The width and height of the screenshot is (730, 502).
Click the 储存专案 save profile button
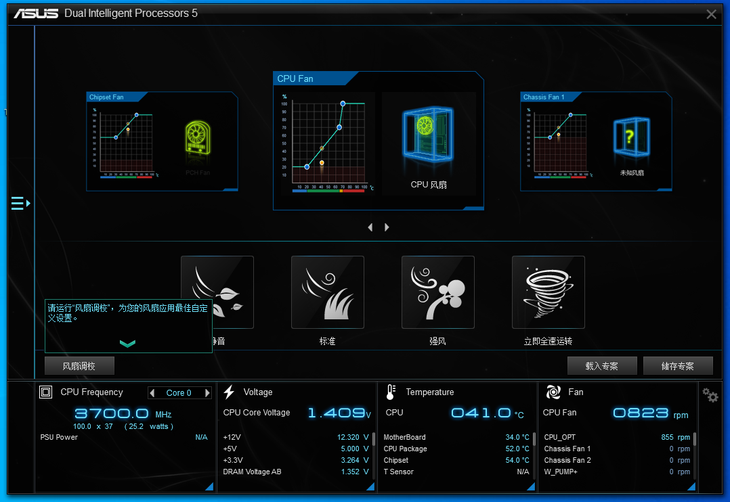(x=678, y=366)
